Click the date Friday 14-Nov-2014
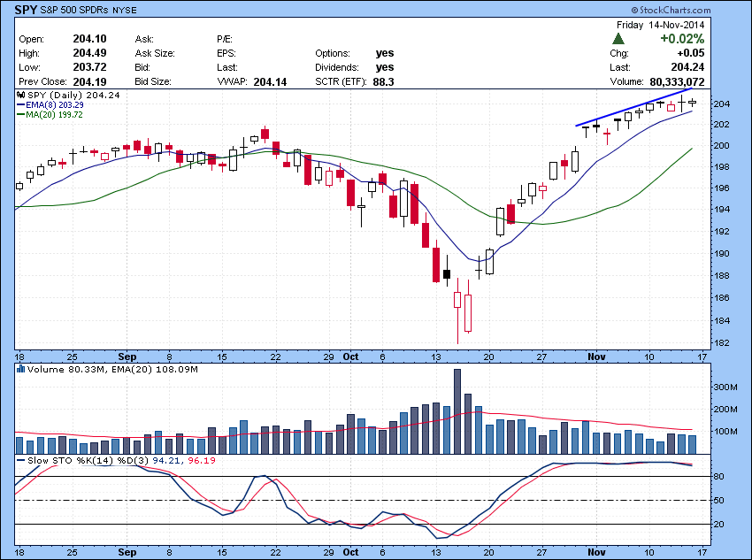Image resolution: width=752 pixels, height=560 pixels. 660,25
